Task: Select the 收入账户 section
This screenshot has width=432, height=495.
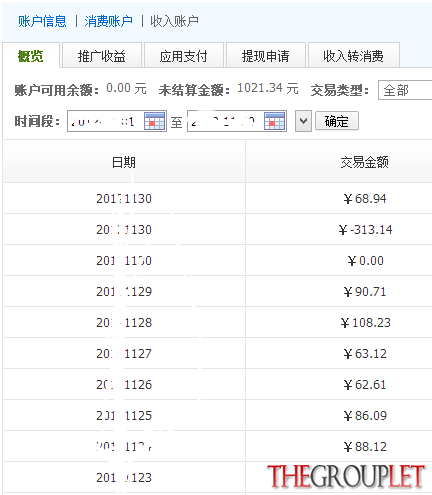Action: click(x=174, y=21)
